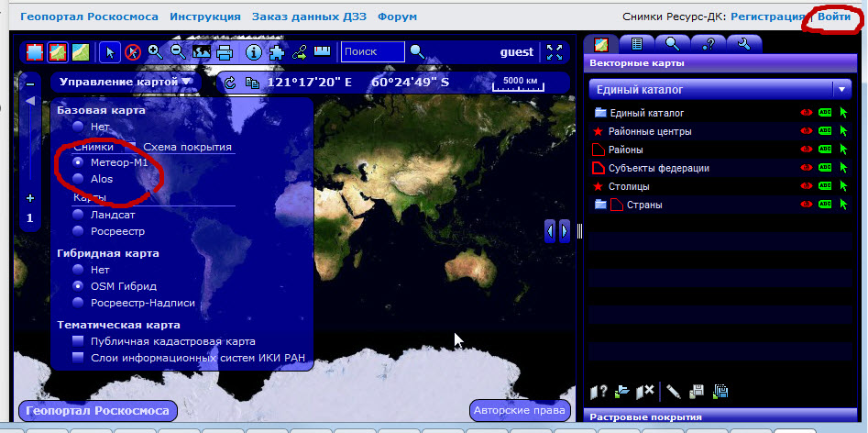The image size is (868, 433).
Task: Click the printer icon in the map toolbar
Action: pyautogui.click(x=225, y=52)
